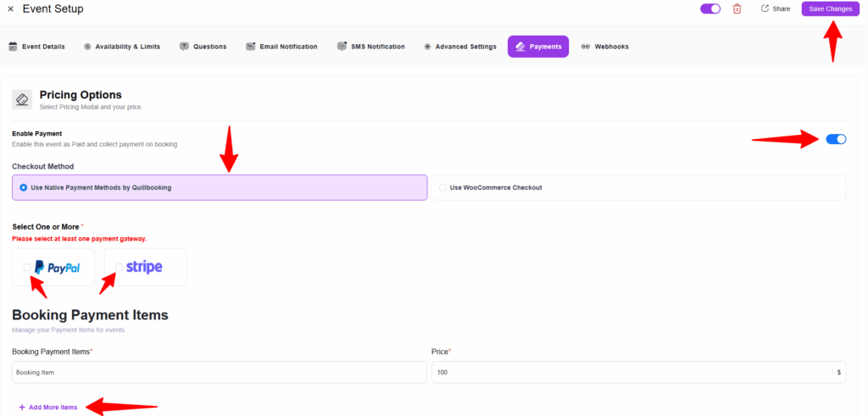The image size is (868, 416).
Task: Toggle the purple event status switch
Action: coord(710,8)
